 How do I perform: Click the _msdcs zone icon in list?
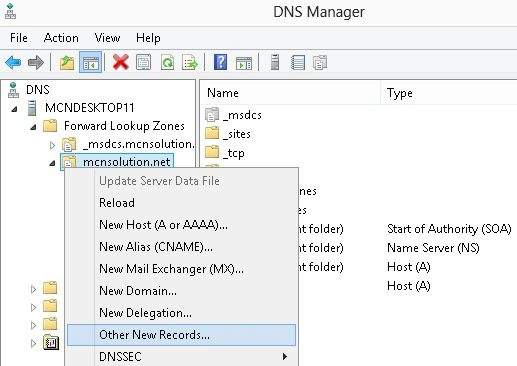pyautogui.click(x=212, y=115)
